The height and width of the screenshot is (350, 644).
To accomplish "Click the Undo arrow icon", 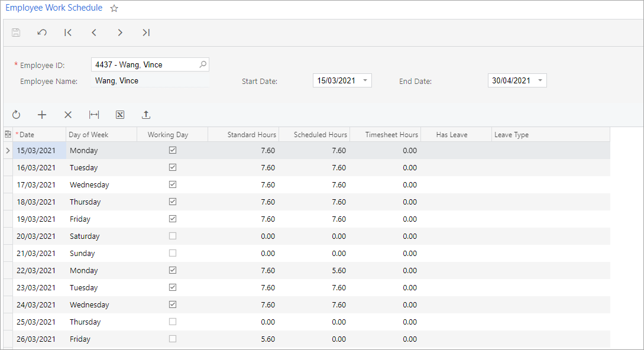I will [x=42, y=33].
